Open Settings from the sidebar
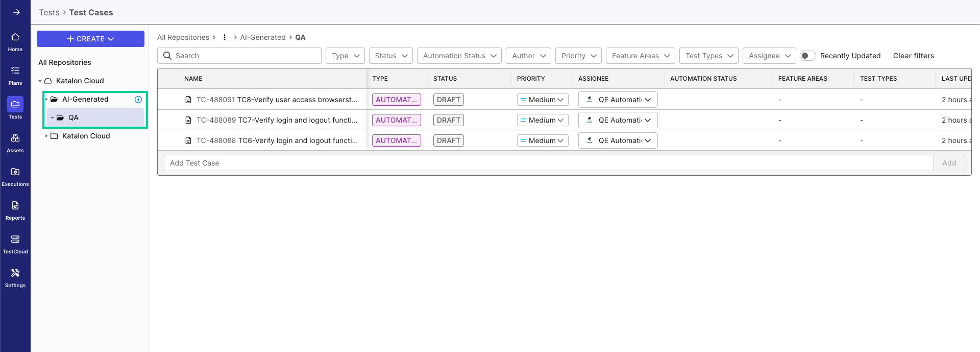The width and height of the screenshot is (980, 352). tap(15, 278)
